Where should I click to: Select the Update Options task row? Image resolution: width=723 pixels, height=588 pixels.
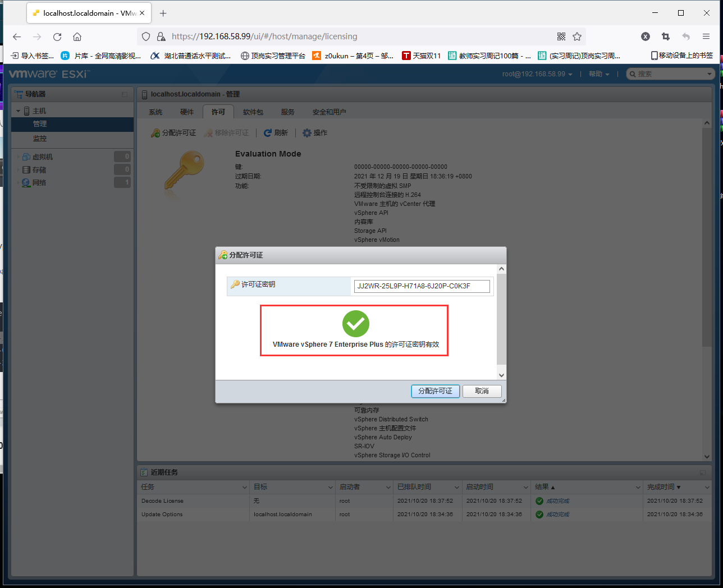(x=424, y=514)
